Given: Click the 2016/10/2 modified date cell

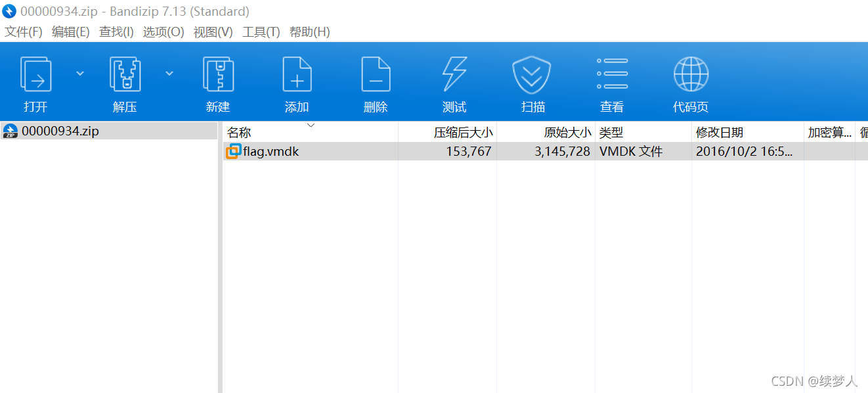Looking at the screenshot, I should coord(745,151).
